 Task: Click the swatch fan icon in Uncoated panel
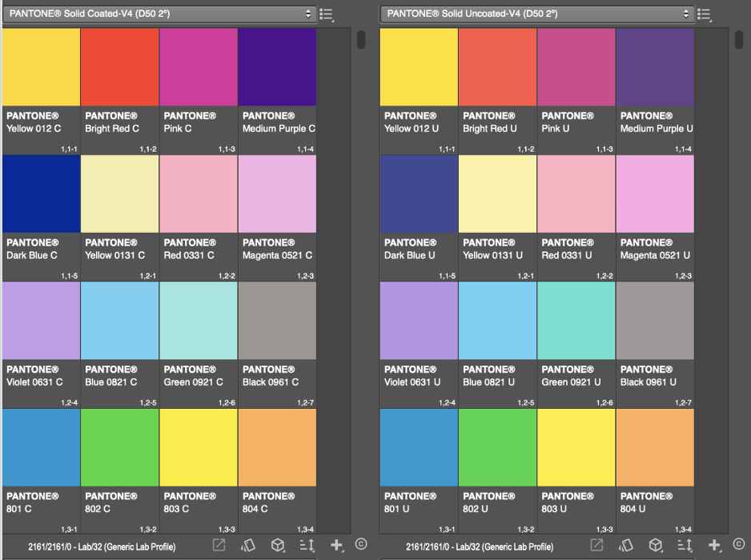(625, 545)
